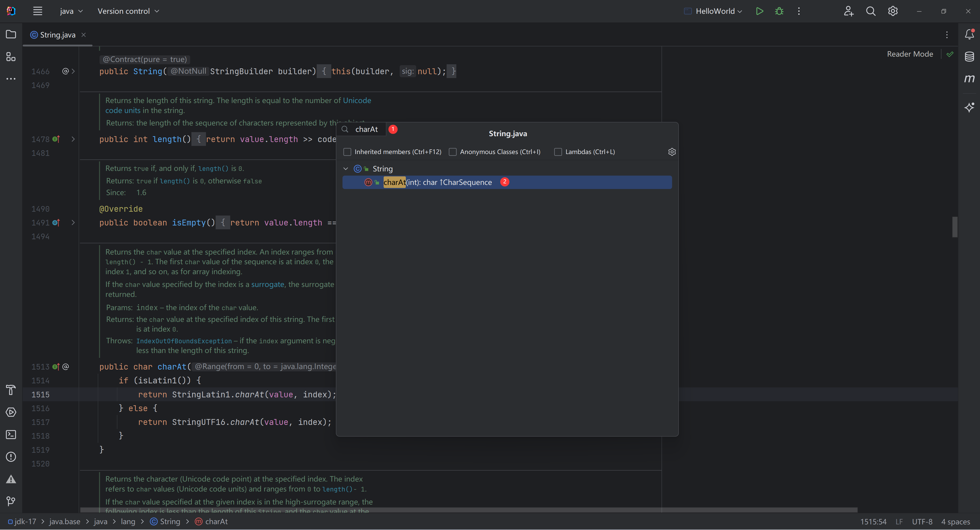
Task: Open IndexOutOfBoundsException doc link
Action: point(184,341)
